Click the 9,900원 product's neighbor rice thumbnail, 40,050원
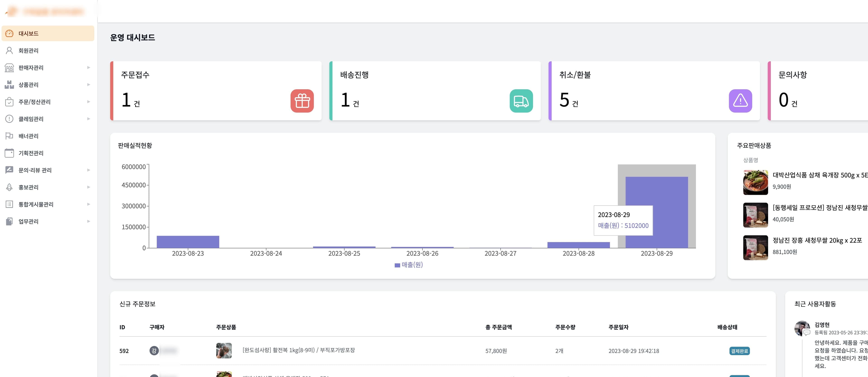The height and width of the screenshot is (377, 868). [x=755, y=215]
